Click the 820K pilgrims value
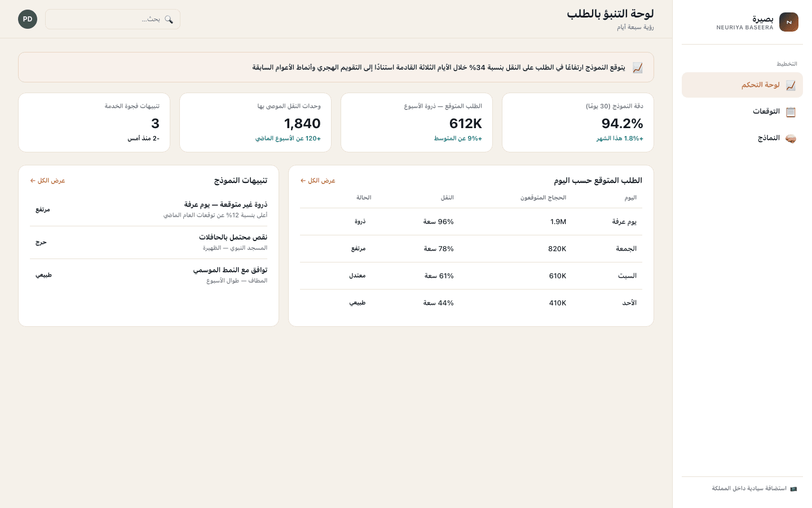Screen dimensions: 812x508 pyautogui.click(x=557, y=249)
